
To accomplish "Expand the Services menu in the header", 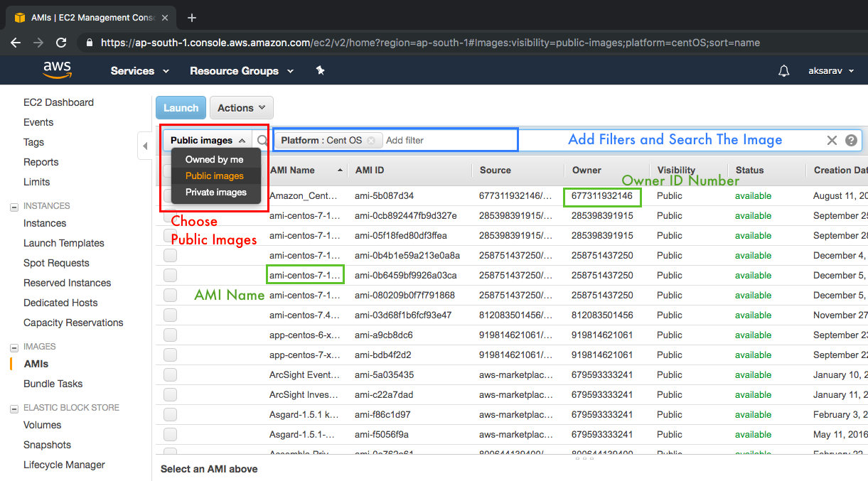I will [140, 71].
